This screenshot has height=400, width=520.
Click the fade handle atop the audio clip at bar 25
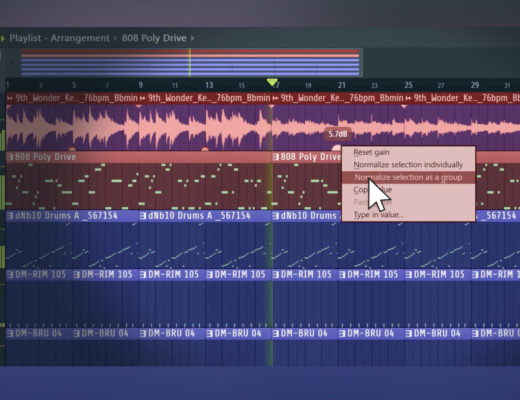click(x=404, y=106)
